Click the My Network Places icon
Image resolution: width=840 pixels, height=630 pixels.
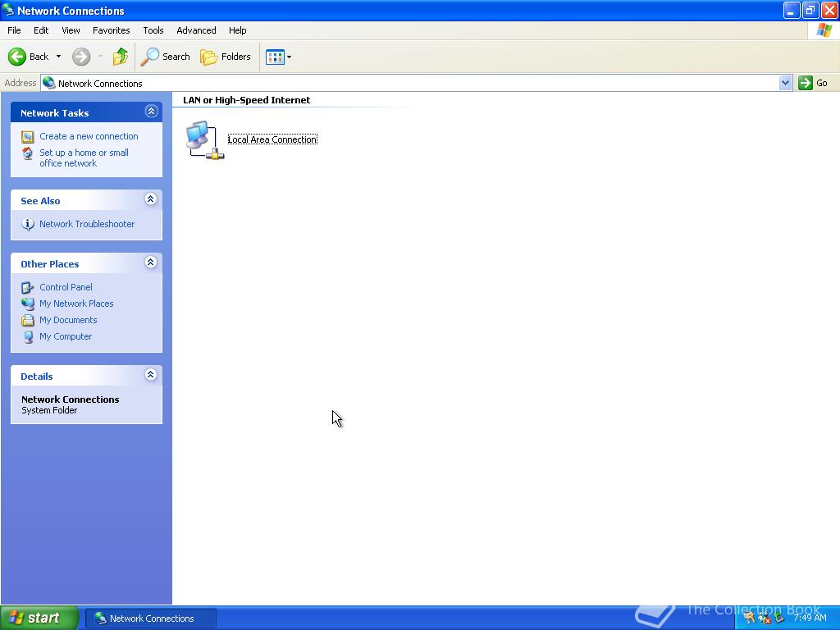(27, 304)
